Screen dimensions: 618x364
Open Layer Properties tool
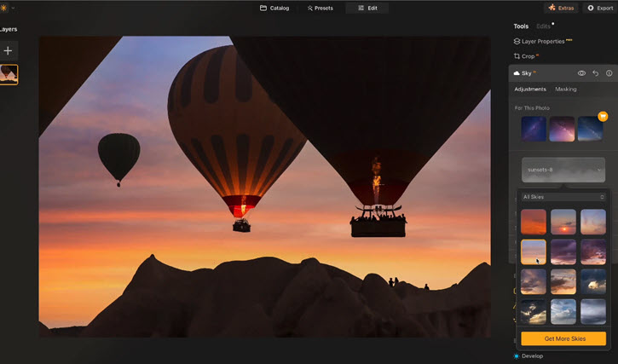pos(543,42)
